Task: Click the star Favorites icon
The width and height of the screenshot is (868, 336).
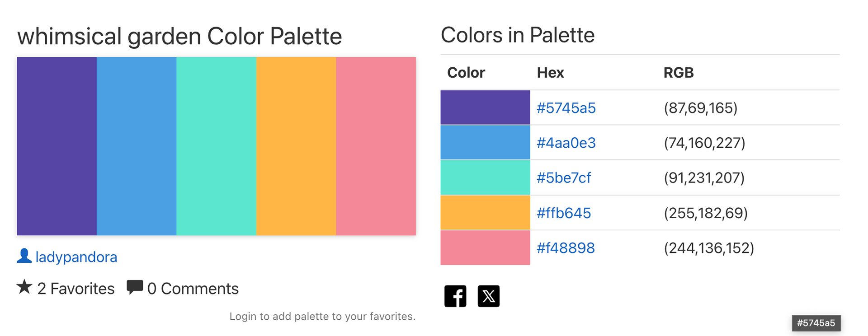Action: [24, 287]
